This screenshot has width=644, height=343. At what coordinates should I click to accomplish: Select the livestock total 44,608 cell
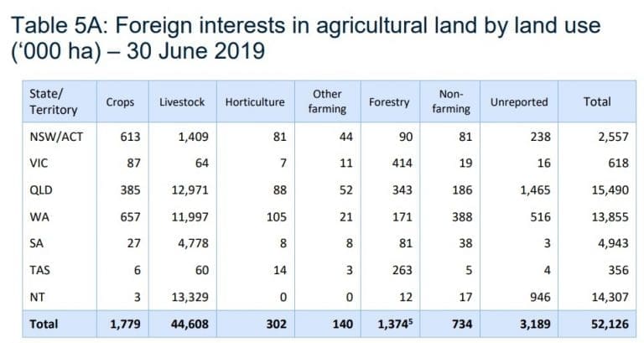[x=190, y=324]
